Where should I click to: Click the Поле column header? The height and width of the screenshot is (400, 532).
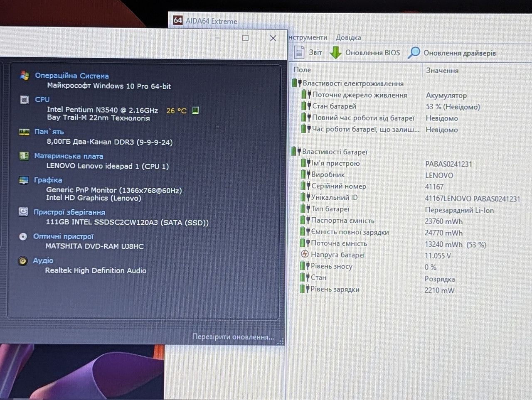302,70
